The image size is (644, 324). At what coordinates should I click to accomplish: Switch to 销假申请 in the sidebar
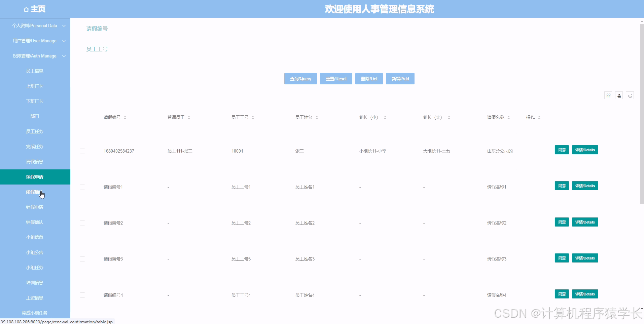click(35, 207)
